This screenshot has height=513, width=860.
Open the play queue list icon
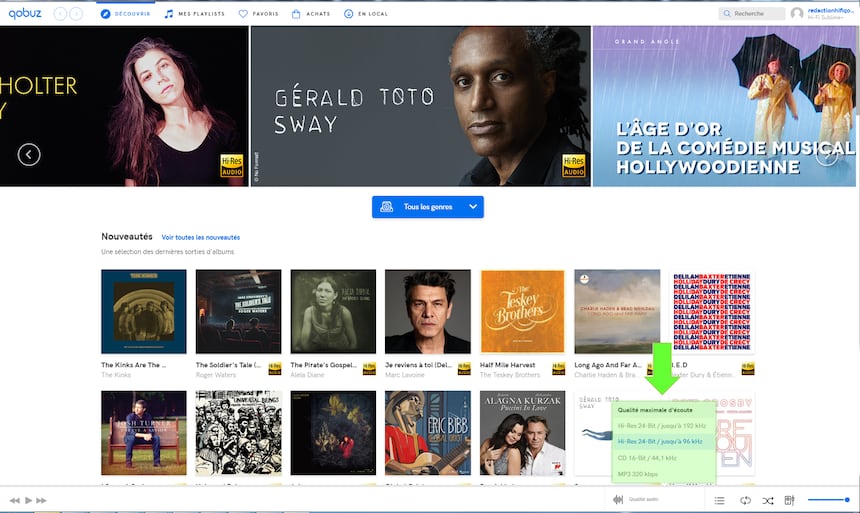pyautogui.click(x=720, y=500)
